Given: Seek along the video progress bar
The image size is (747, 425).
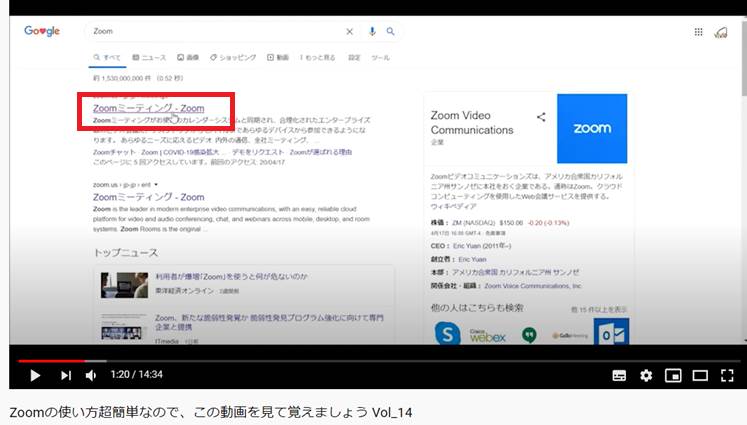Looking at the screenshot, I should (379, 361).
